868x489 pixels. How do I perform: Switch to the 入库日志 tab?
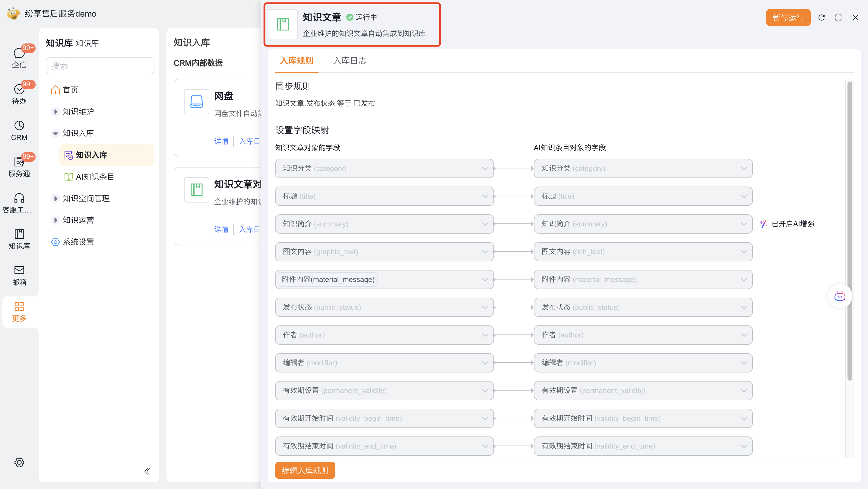(350, 61)
